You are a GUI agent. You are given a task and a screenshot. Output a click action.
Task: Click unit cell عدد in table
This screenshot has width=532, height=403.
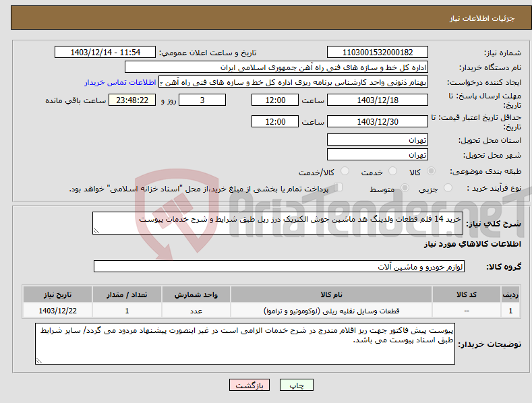[196, 311]
